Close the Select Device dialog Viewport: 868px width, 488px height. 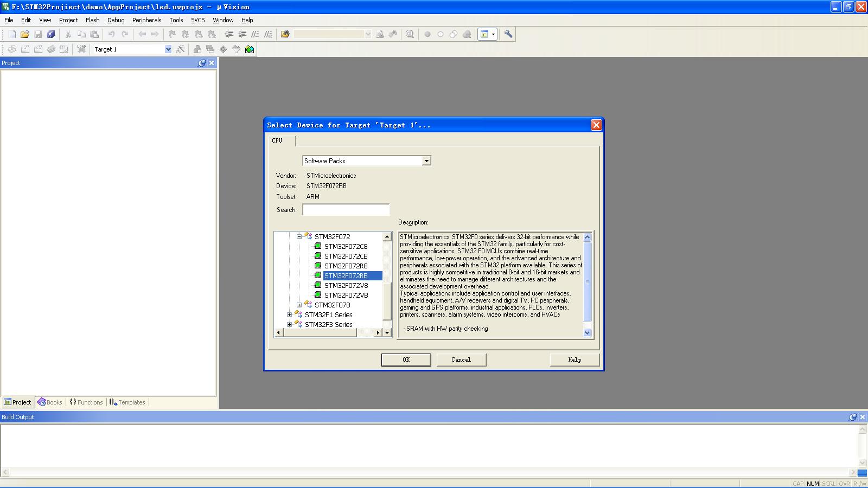[596, 125]
